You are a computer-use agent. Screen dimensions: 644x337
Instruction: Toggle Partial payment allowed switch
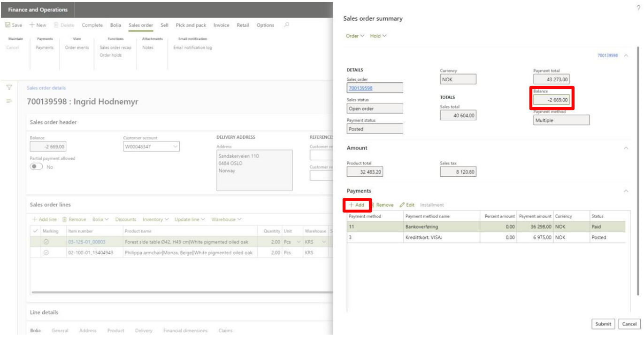pyautogui.click(x=36, y=167)
